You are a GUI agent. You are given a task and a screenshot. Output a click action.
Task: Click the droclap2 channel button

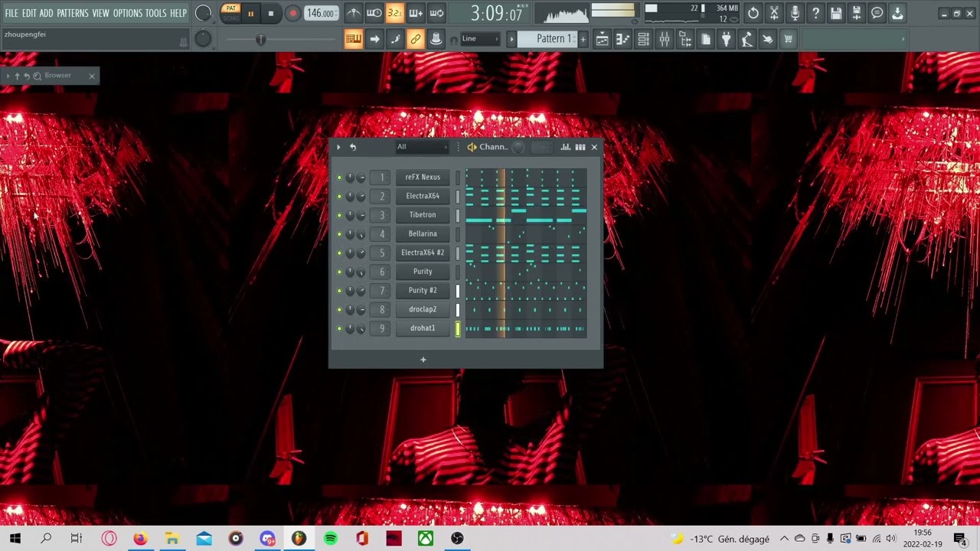point(423,309)
